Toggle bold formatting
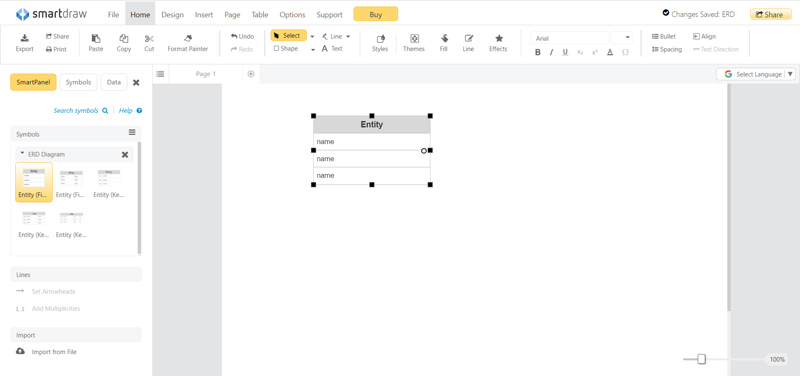Image resolution: width=800 pixels, height=376 pixels. (x=537, y=52)
